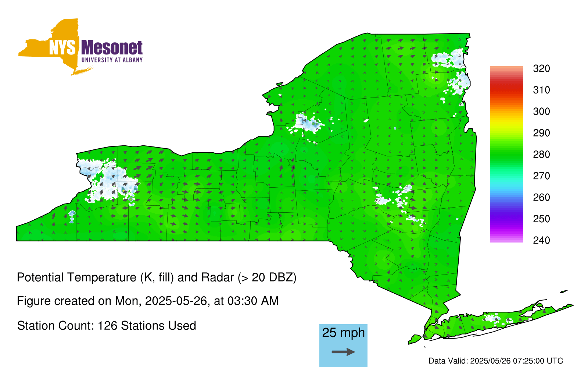588x368 pixels.
Task: Click the '270' color scale label
Action: click(541, 176)
